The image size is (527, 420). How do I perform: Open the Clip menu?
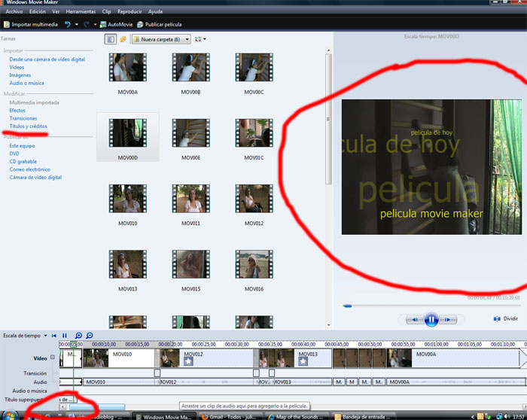pyautogui.click(x=107, y=11)
